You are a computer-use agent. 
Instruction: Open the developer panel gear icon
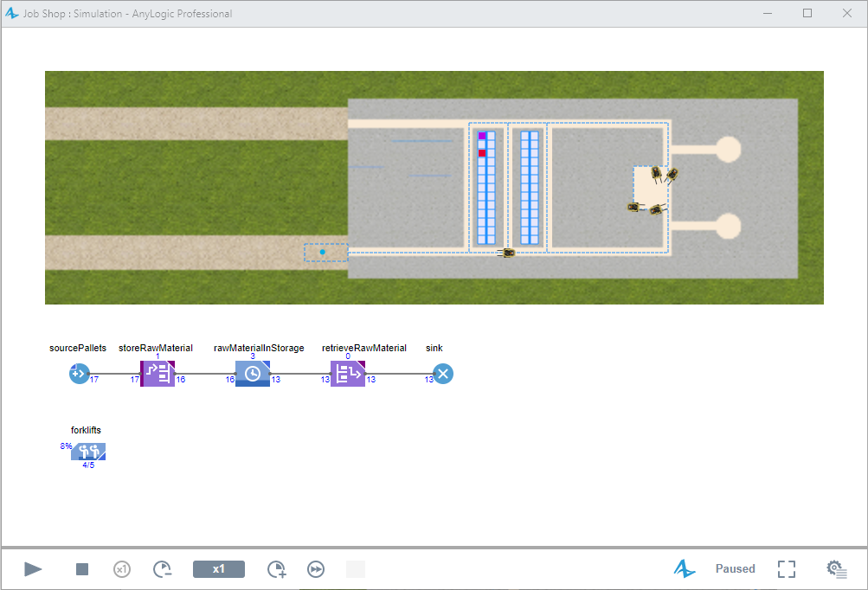837,569
